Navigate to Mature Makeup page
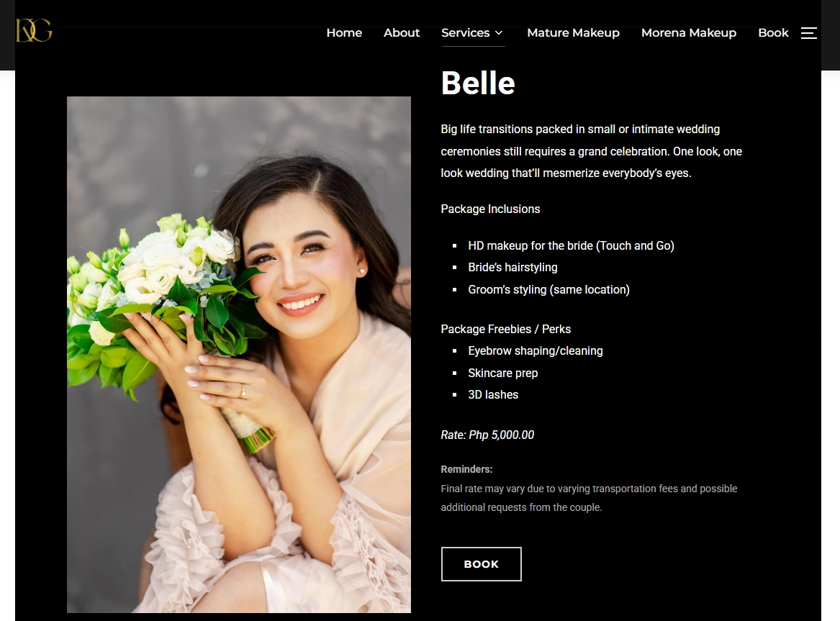 point(573,32)
